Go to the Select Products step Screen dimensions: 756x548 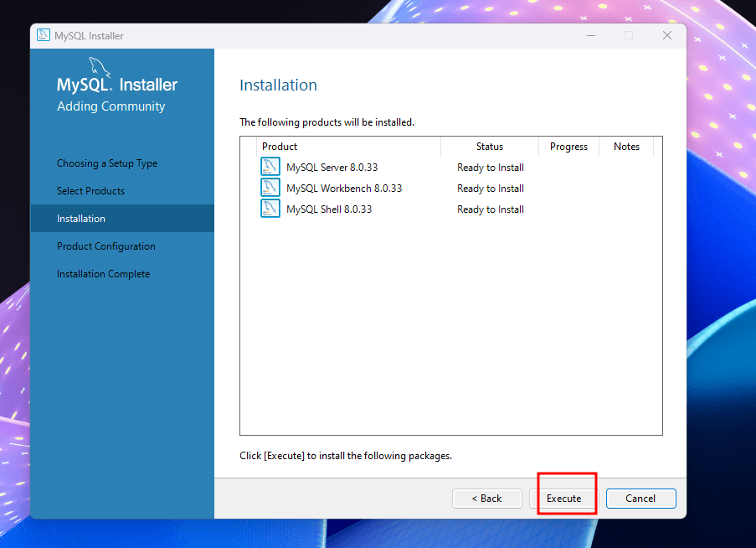pos(90,190)
